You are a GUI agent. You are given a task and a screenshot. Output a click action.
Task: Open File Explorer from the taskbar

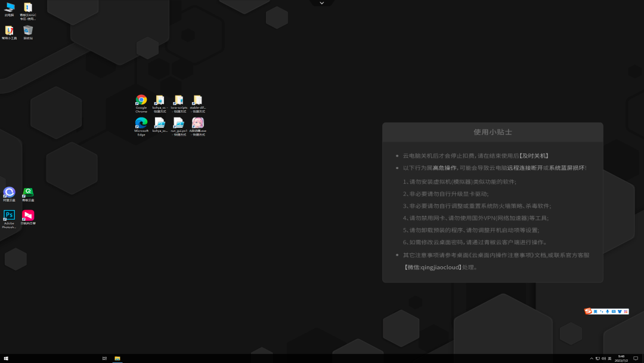(117, 358)
